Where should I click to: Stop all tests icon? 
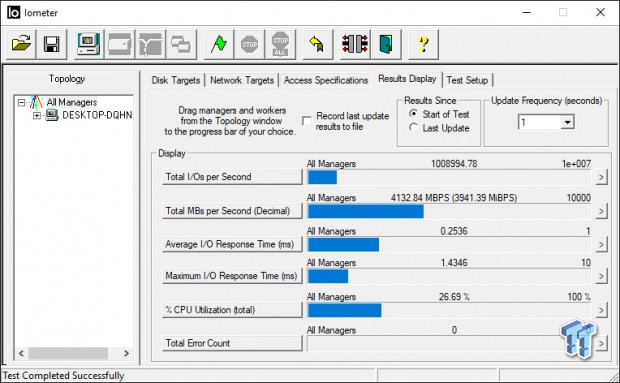pyautogui.click(x=280, y=44)
